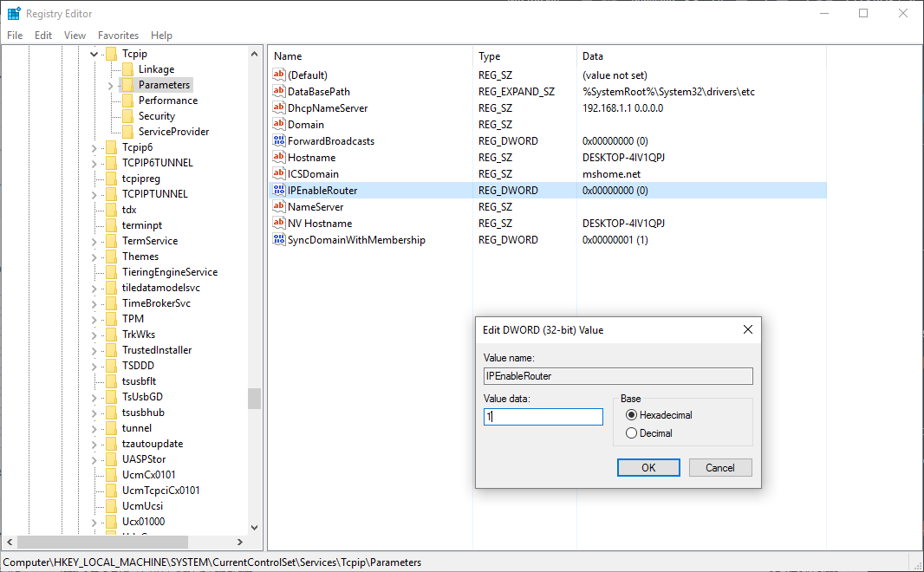Open the Edit menu

coord(43,36)
